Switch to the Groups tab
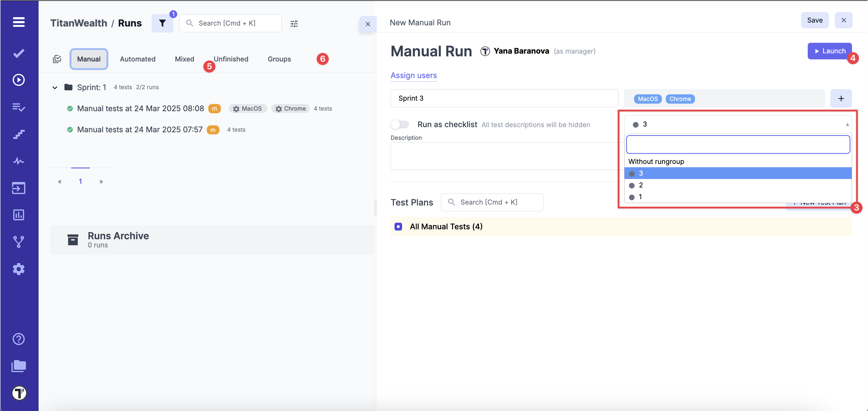 [279, 59]
